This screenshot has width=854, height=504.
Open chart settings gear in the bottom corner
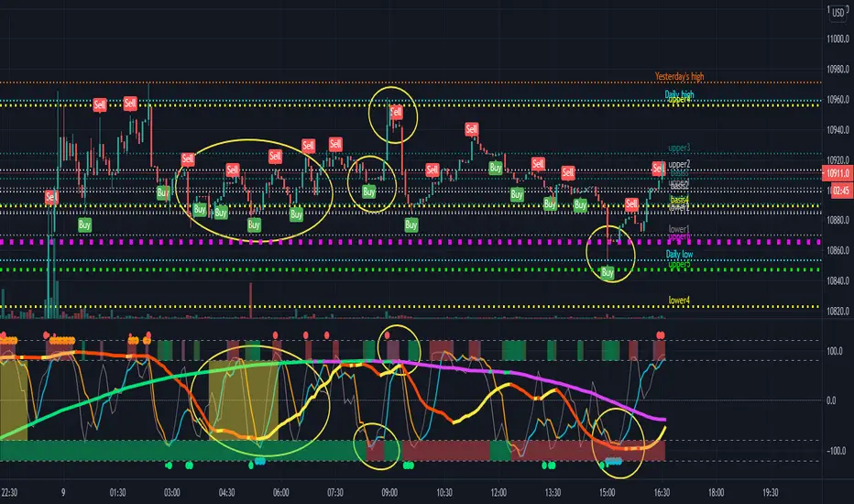tap(836, 489)
